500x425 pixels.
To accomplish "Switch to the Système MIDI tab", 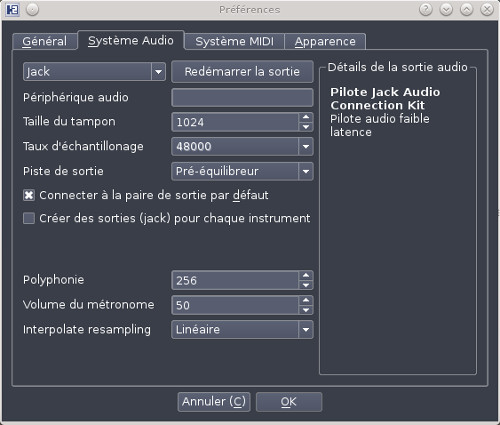I will (x=234, y=41).
